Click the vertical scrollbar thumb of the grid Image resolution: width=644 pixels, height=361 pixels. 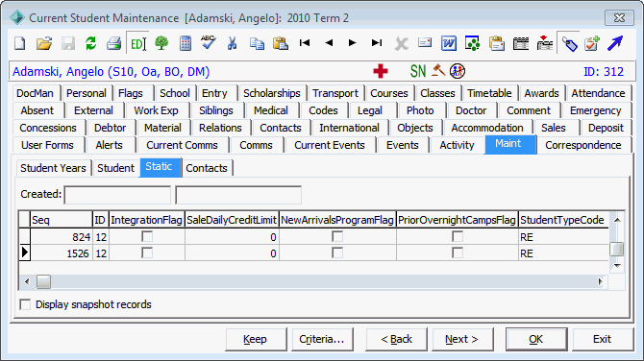point(617,249)
